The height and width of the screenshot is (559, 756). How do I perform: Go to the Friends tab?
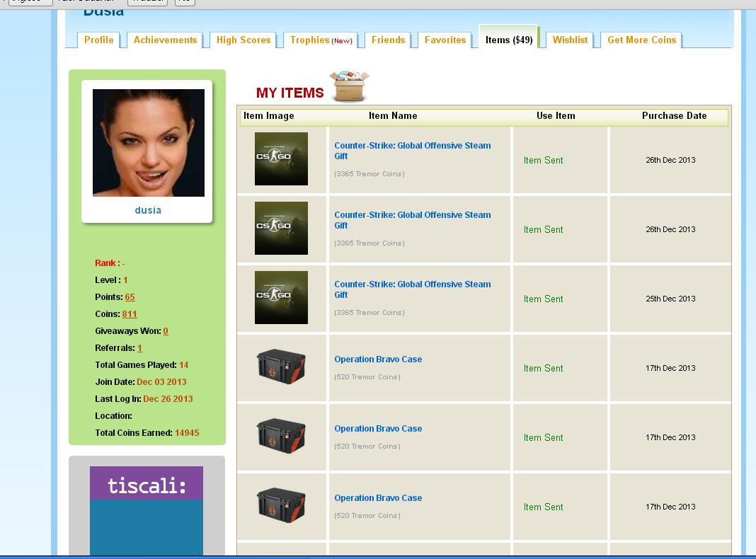point(388,40)
